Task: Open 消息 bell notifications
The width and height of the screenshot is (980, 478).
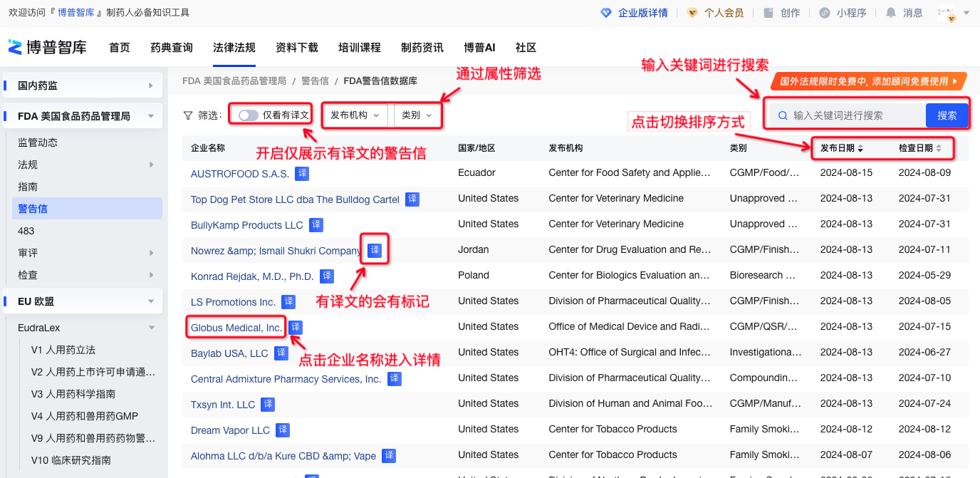Action: tap(891, 13)
